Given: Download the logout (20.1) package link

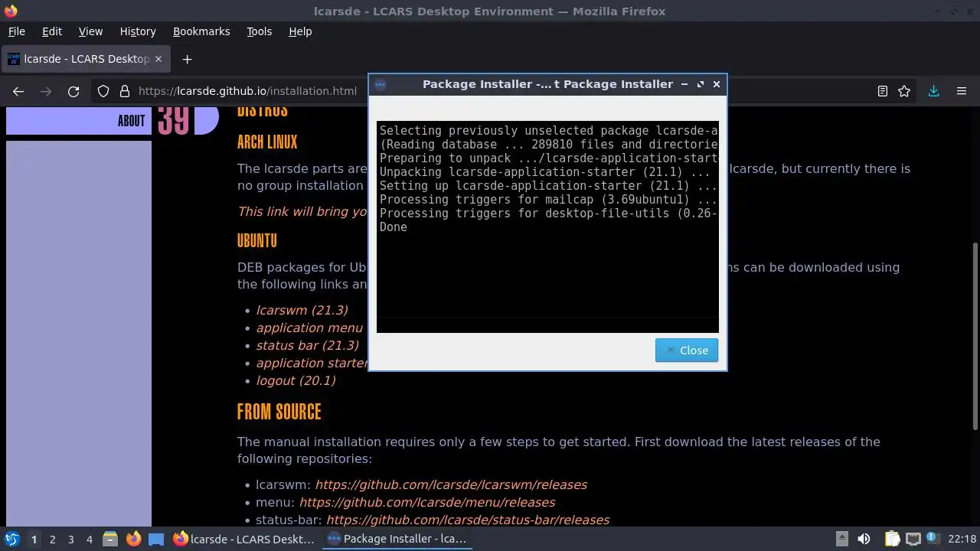Looking at the screenshot, I should [x=296, y=380].
